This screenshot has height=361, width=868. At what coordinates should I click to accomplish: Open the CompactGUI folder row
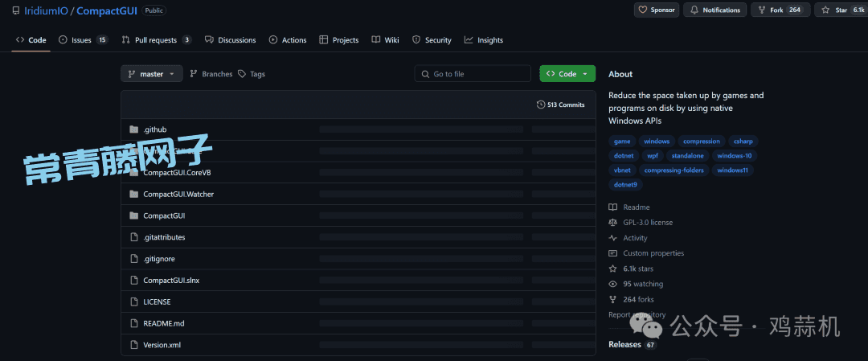tap(358, 215)
